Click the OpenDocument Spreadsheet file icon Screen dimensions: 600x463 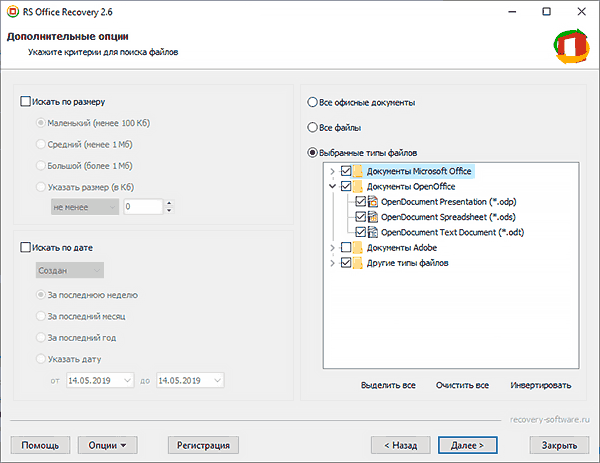click(x=373, y=217)
